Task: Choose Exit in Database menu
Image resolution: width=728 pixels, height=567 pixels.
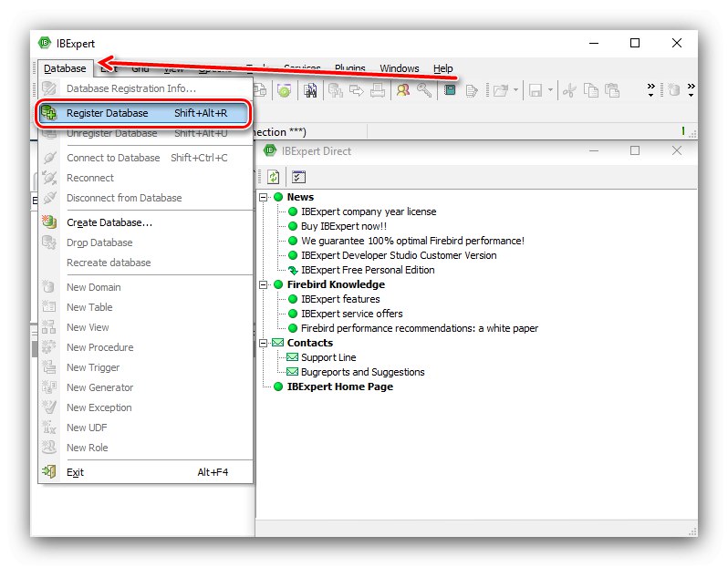Action: click(x=146, y=472)
